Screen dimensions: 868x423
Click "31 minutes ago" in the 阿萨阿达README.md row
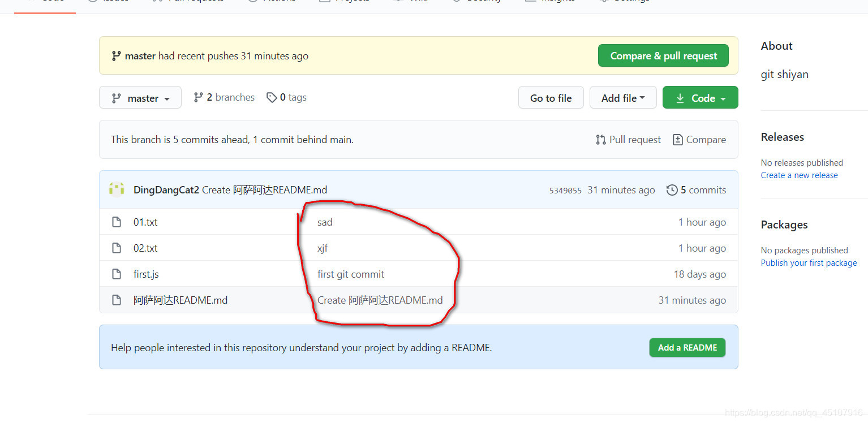692,300
